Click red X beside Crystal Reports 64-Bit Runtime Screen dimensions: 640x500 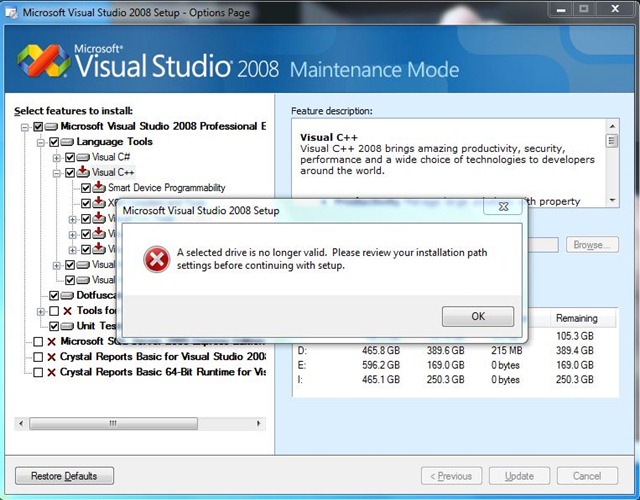coord(51,373)
